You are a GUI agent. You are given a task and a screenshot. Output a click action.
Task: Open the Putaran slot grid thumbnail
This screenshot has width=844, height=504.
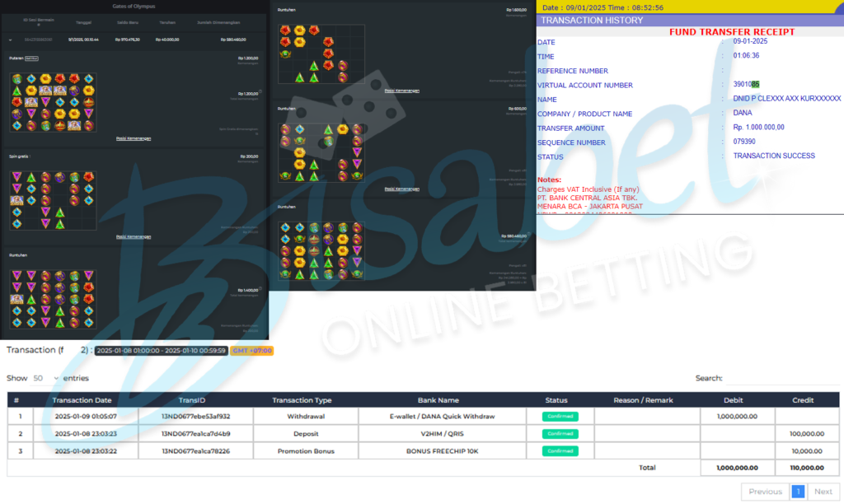coord(53,102)
